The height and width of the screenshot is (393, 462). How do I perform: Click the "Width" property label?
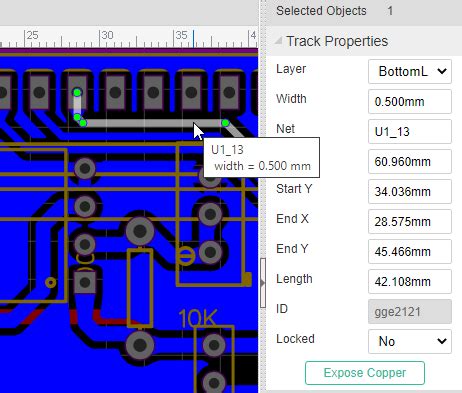coord(291,99)
